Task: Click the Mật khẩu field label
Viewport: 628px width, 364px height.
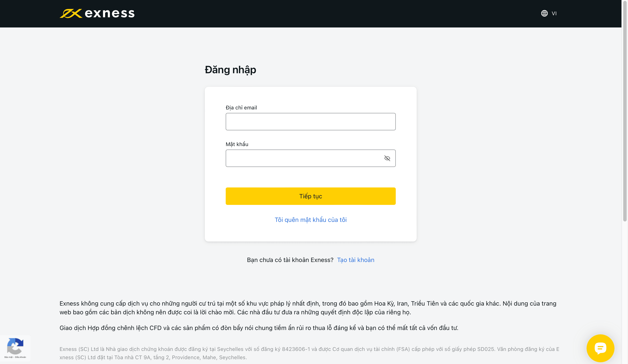Action: (237, 144)
